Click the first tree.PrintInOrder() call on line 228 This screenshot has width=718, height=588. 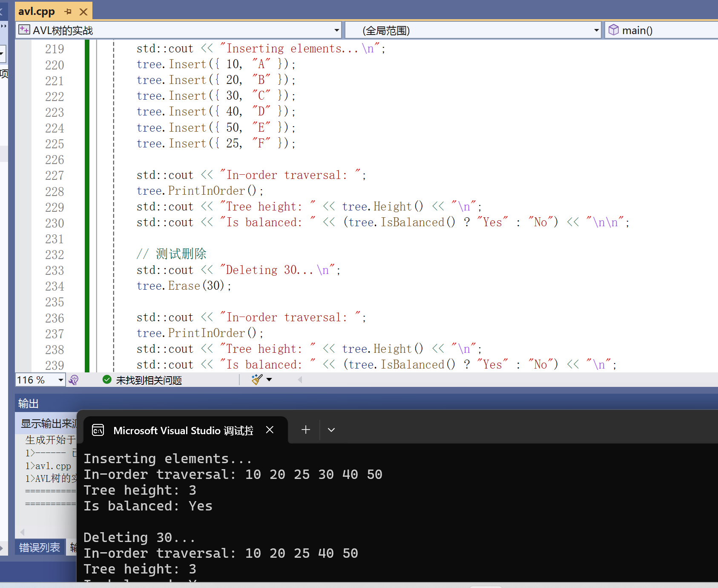pyautogui.click(x=200, y=190)
